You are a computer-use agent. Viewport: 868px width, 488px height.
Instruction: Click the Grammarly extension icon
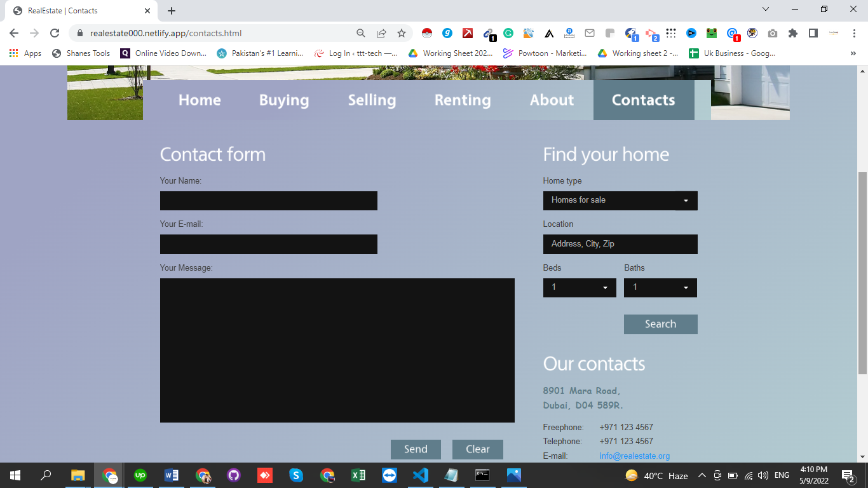508,33
